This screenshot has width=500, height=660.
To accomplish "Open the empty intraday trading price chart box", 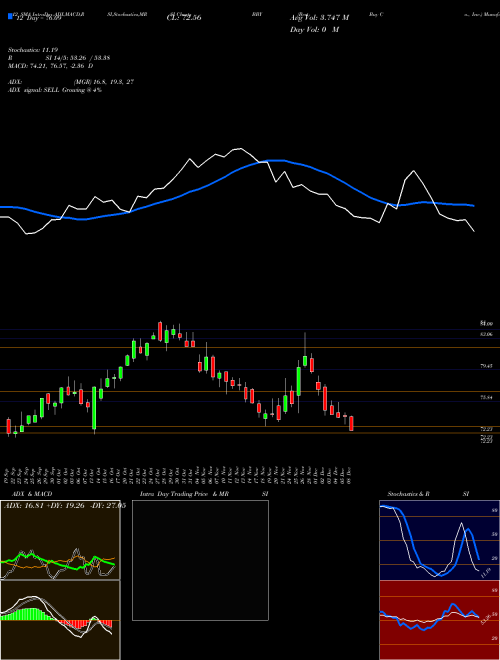I will click(200, 560).
